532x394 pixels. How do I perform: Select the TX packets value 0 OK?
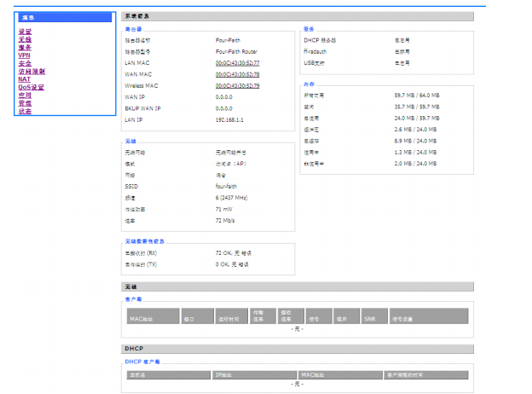[x=232, y=264]
